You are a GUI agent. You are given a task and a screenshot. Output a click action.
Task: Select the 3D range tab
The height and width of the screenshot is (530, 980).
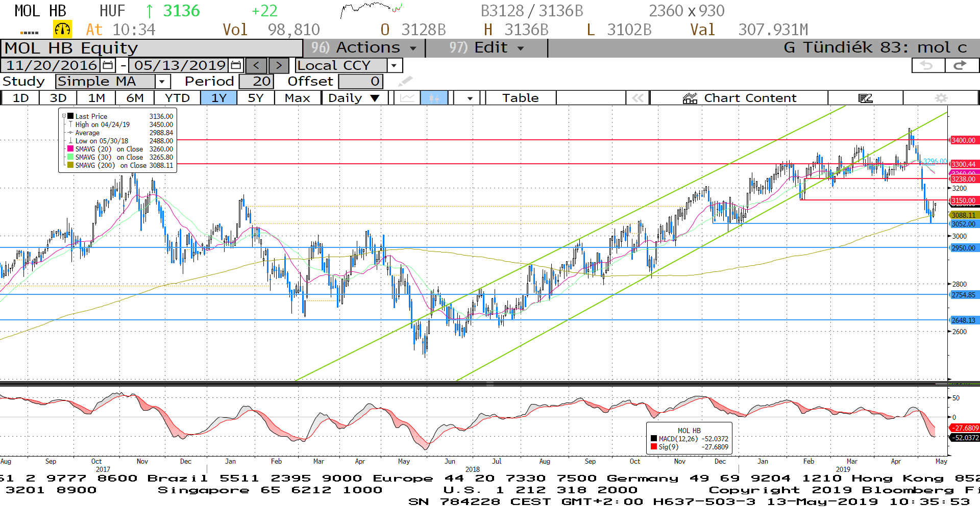click(x=58, y=98)
